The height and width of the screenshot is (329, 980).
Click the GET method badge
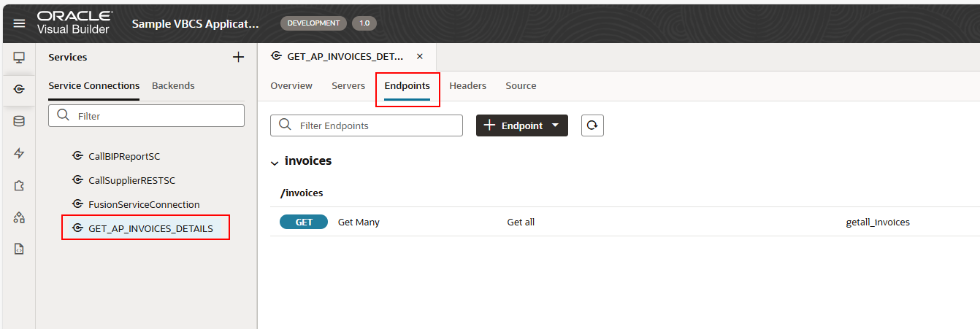304,222
